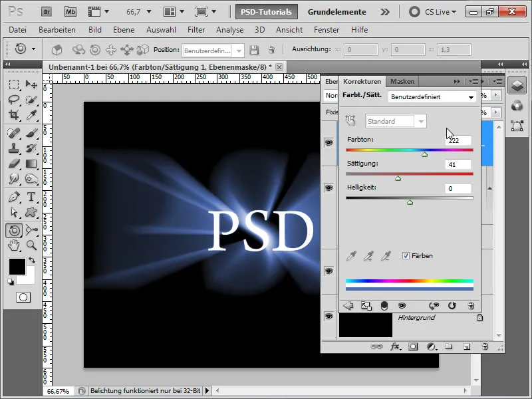The width and height of the screenshot is (532, 399).
Task: Open the Ebene menu
Action: (124, 30)
